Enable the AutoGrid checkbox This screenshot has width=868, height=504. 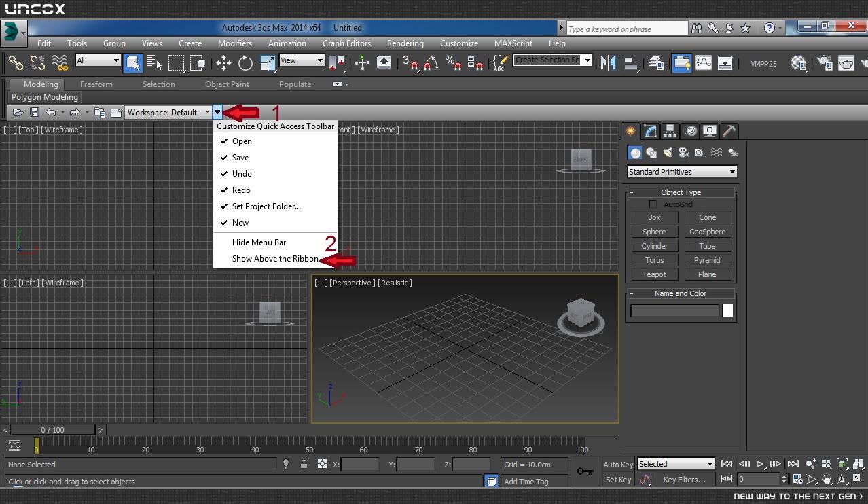653,204
